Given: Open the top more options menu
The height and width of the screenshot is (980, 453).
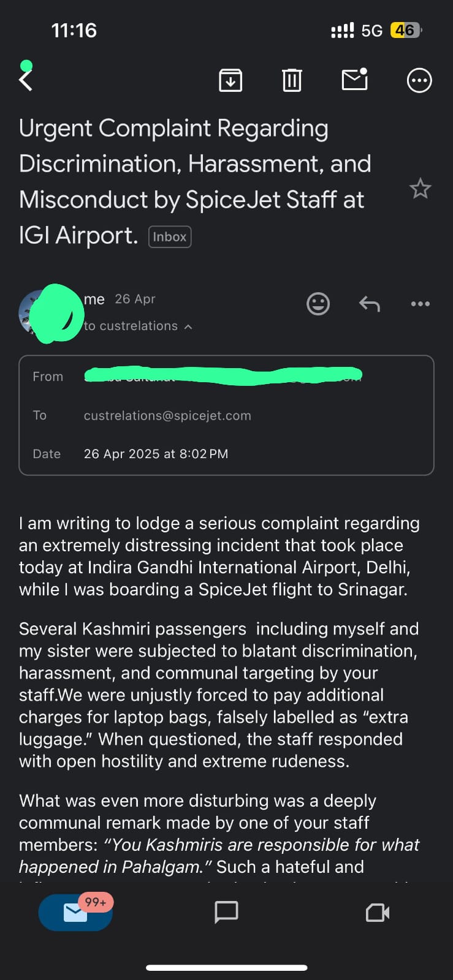Looking at the screenshot, I should coord(419,80).
